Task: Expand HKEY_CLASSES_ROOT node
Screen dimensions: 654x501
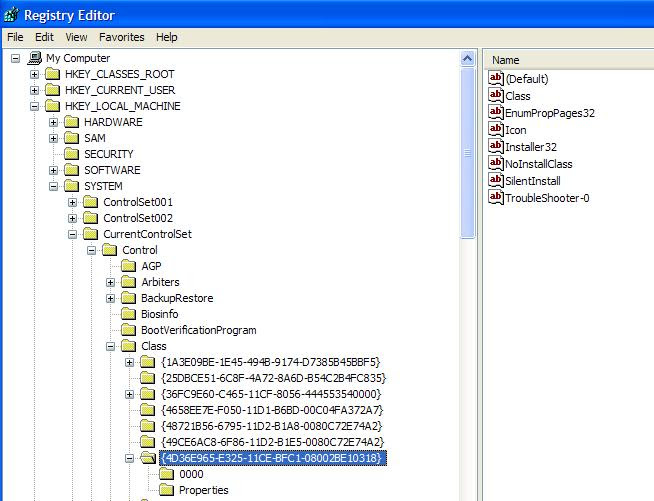Action: (35, 75)
